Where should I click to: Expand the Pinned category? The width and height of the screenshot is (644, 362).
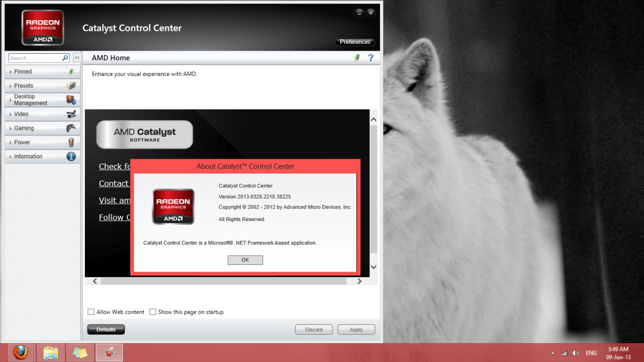point(42,71)
